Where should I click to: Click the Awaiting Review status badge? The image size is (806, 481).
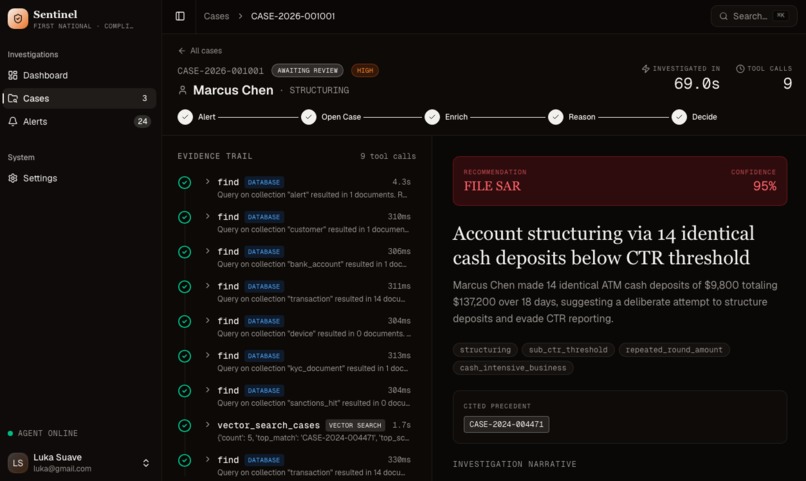click(x=307, y=70)
